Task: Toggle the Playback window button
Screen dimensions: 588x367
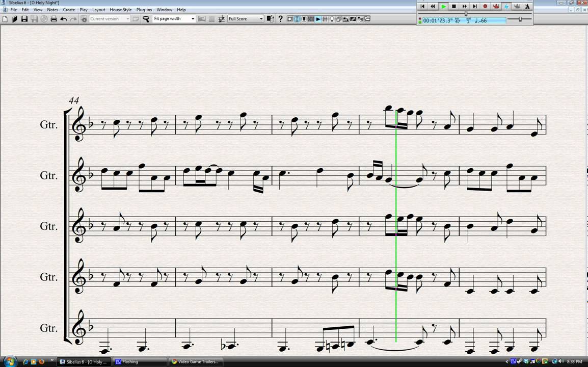Action: tap(318, 19)
